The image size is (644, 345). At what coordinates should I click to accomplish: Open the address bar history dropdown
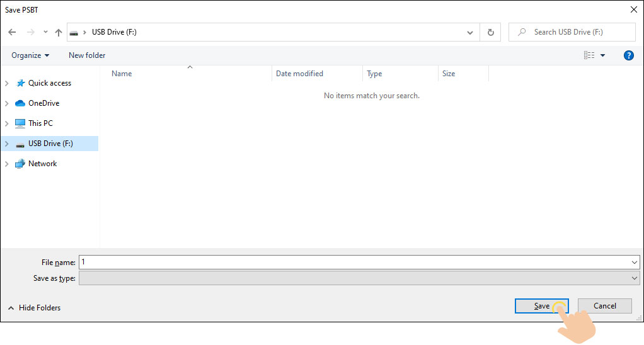pos(470,32)
